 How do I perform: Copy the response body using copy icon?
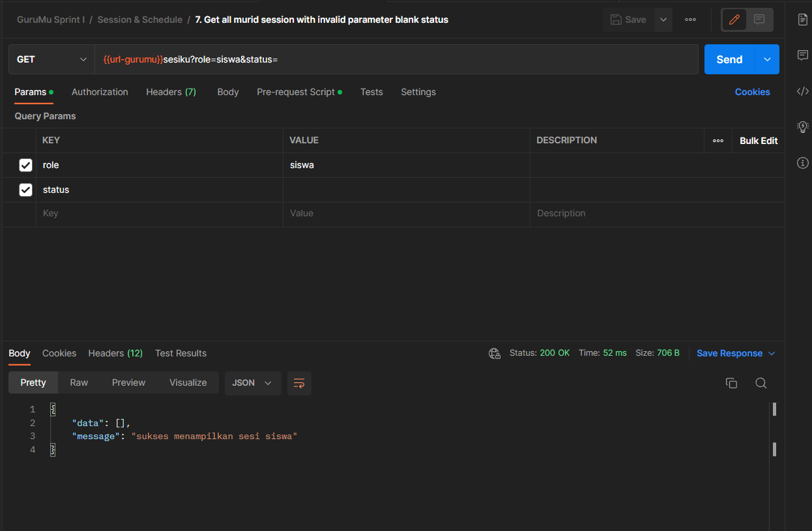(731, 383)
